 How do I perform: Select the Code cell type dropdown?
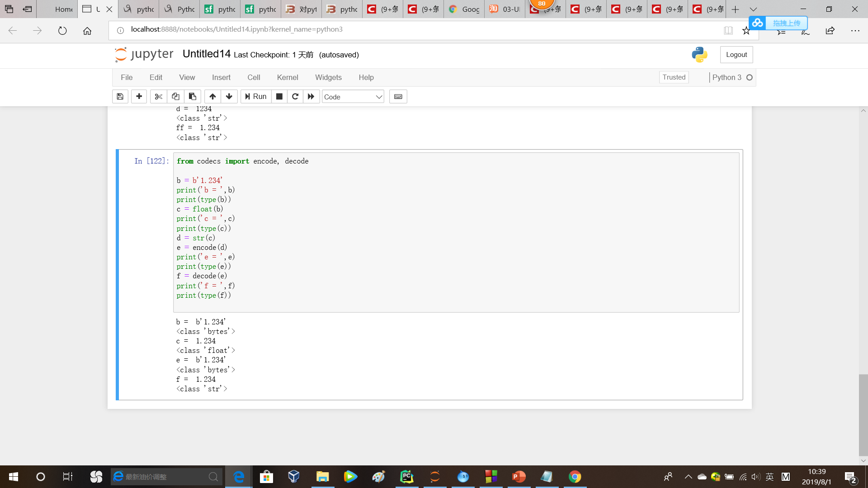tap(352, 96)
